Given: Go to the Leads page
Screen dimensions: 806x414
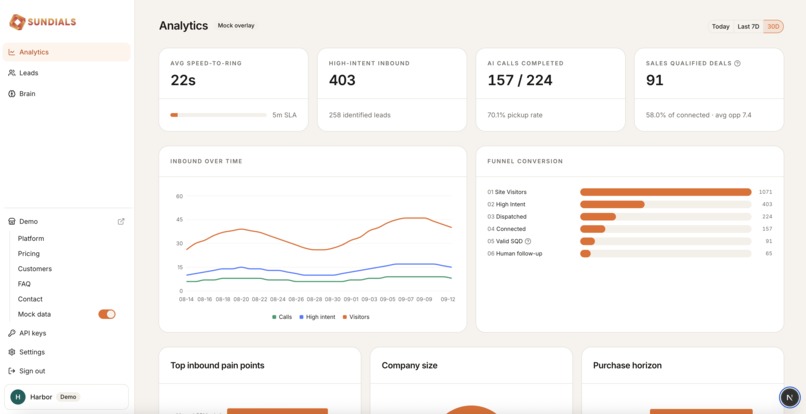Looking at the screenshot, I should coord(67,73).
